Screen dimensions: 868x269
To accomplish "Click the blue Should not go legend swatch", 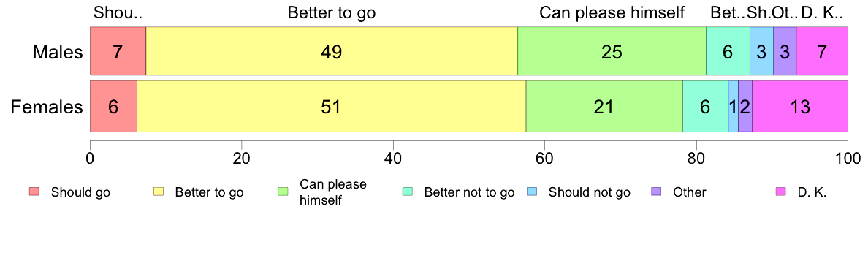I will [x=531, y=192].
